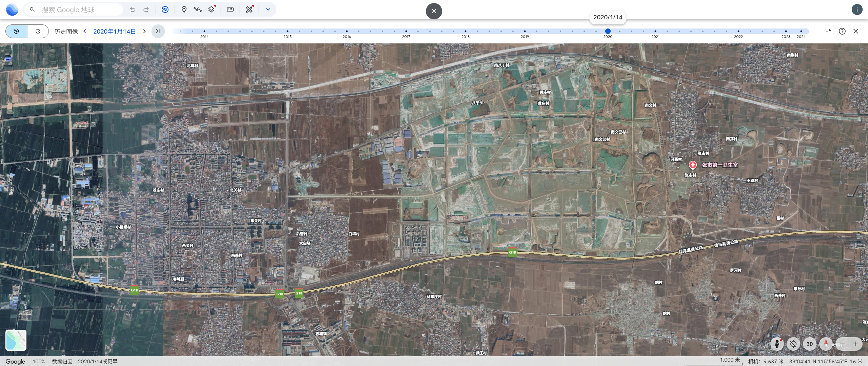This screenshot has width=868, height=366.
Task: Drop the Street View pegman
Action: tap(777, 344)
